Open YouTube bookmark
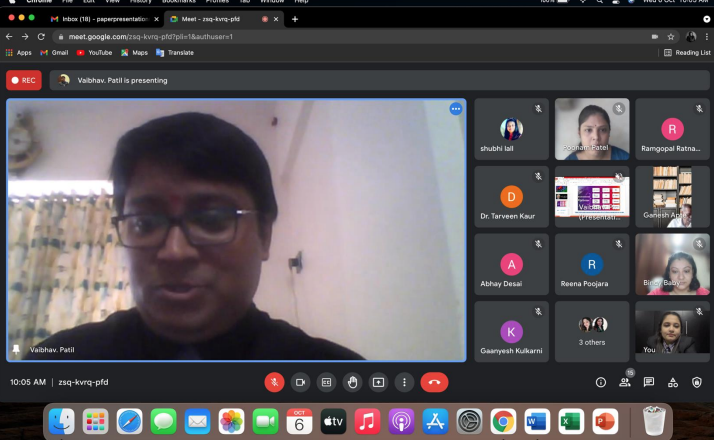 [x=94, y=53]
